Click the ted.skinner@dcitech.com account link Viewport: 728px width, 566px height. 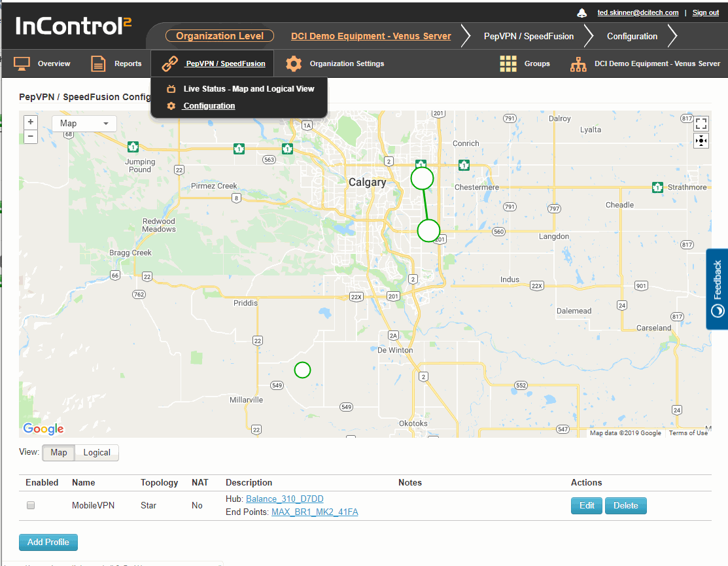click(x=638, y=12)
